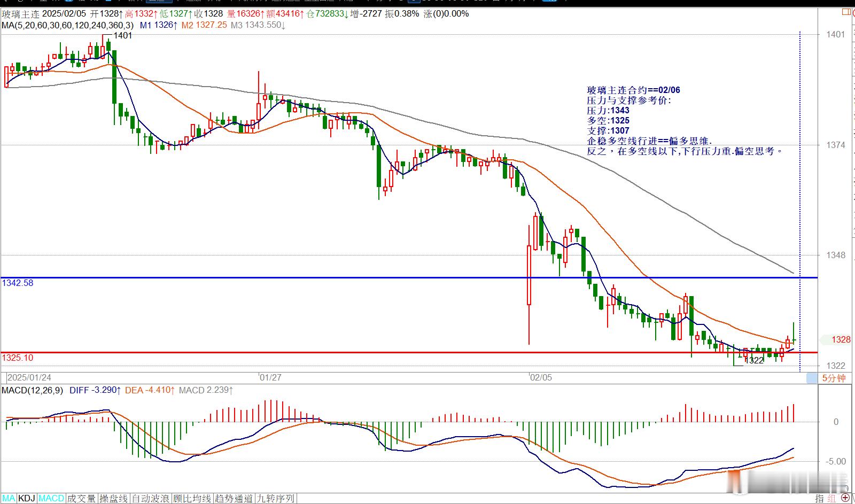
Task: Click the 组 button at bottom right
Action: (x=832, y=498)
